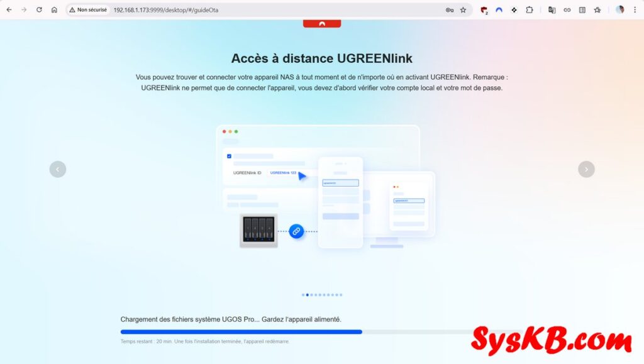Show the previous slide with the left arrow
Viewport: 644px width, 364px height.
(x=57, y=169)
